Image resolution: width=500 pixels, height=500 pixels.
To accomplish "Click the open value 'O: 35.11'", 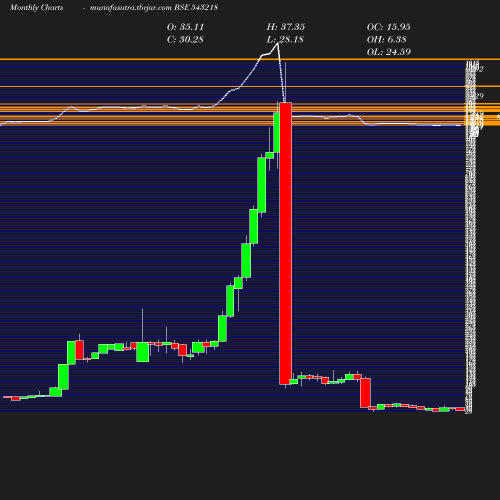I will [x=185, y=27].
